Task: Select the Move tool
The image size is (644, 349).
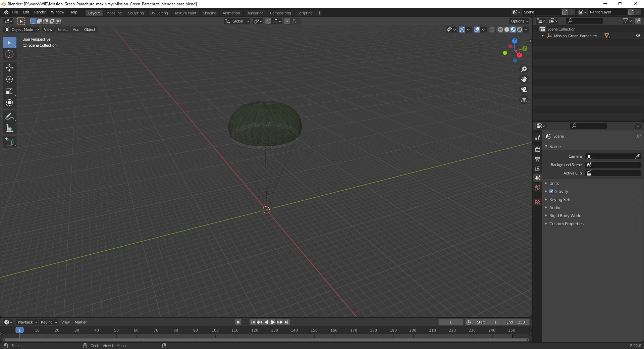Action: [x=9, y=68]
